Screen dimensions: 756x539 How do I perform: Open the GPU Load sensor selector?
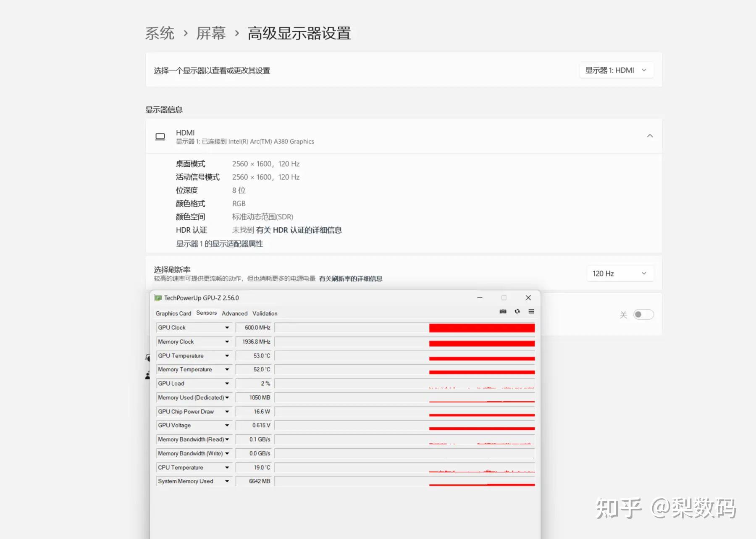[227, 383]
